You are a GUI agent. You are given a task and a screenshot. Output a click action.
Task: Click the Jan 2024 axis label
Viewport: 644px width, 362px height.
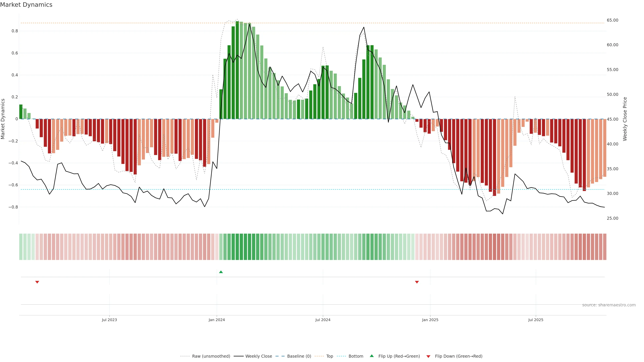pos(217,320)
